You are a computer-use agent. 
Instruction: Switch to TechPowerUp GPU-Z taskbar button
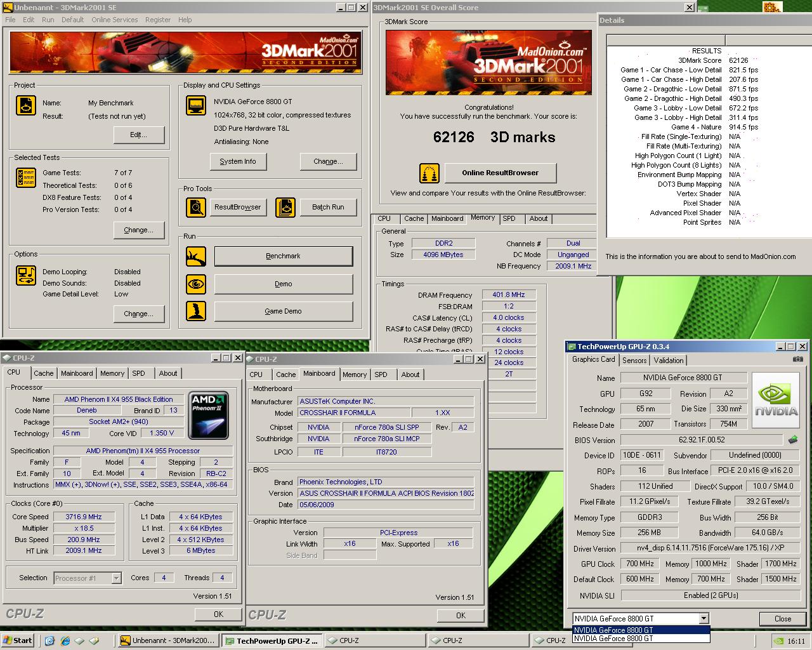(x=272, y=640)
